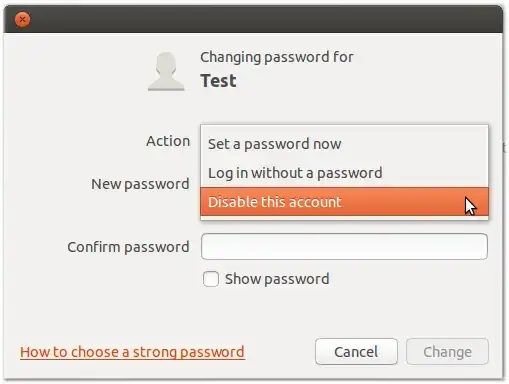Viewport: 509px width, 384px height.
Task: Click the white strip below 'Disable this account'
Action: click(x=344, y=218)
